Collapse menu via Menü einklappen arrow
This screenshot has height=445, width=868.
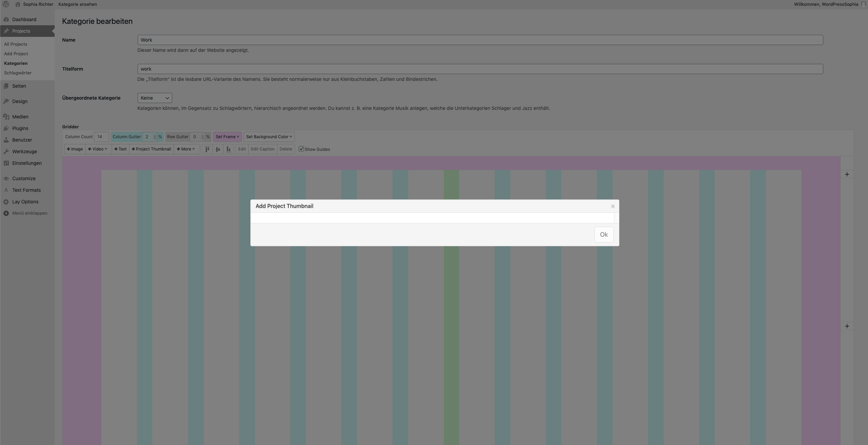(x=6, y=213)
